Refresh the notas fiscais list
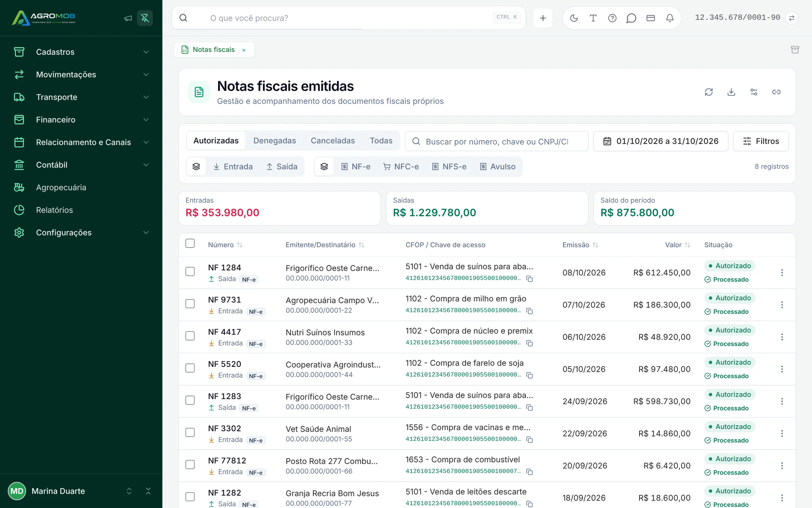 pos(709,92)
